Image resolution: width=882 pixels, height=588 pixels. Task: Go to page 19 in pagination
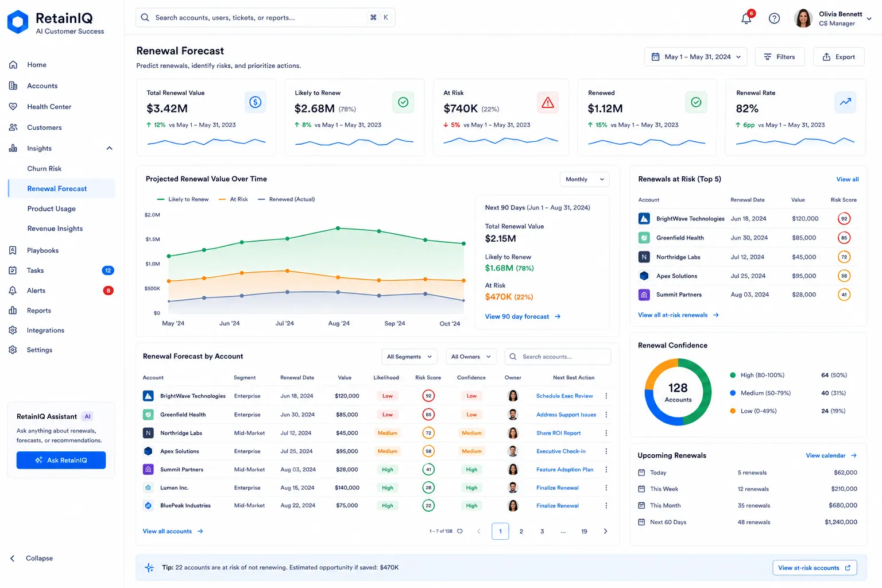(584, 531)
